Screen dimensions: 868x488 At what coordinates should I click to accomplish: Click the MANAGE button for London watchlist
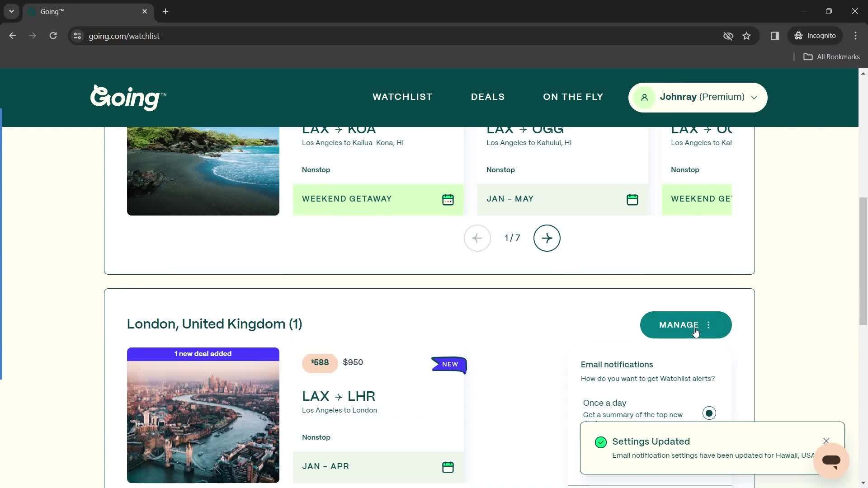pyautogui.click(x=679, y=325)
